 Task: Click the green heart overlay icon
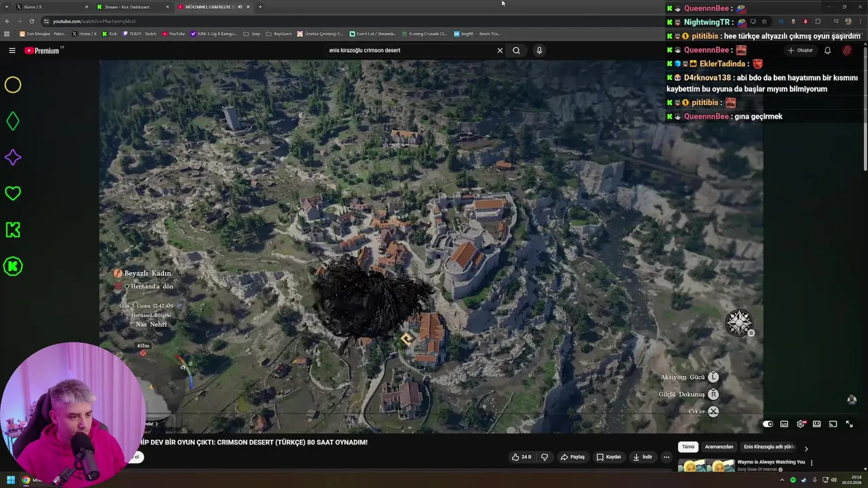(13, 194)
